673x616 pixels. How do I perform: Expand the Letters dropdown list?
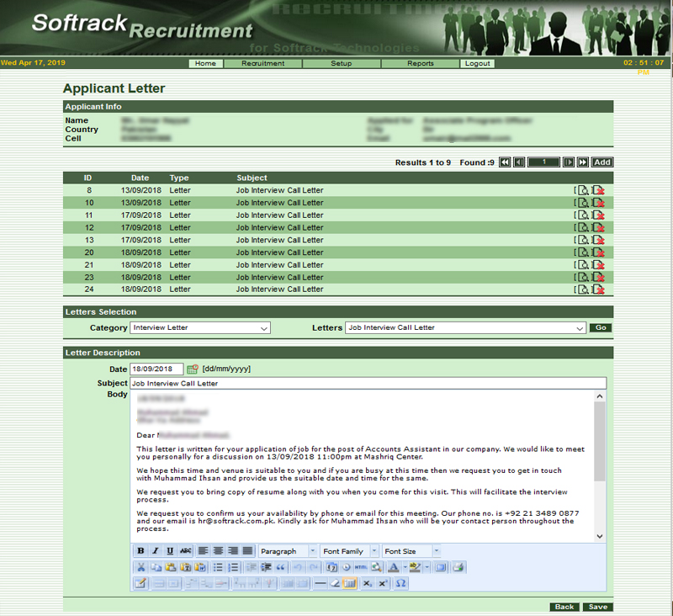coord(465,328)
